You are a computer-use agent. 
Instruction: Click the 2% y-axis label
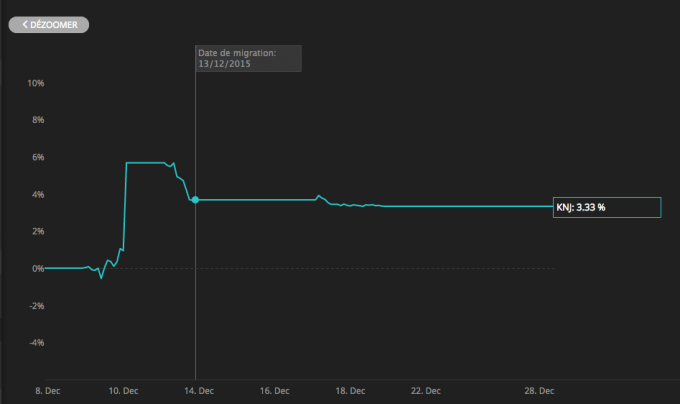[x=38, y=231]
